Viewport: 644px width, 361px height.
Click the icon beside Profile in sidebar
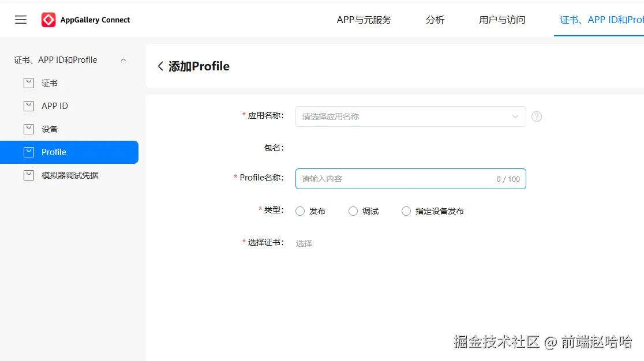pos(29,152)
